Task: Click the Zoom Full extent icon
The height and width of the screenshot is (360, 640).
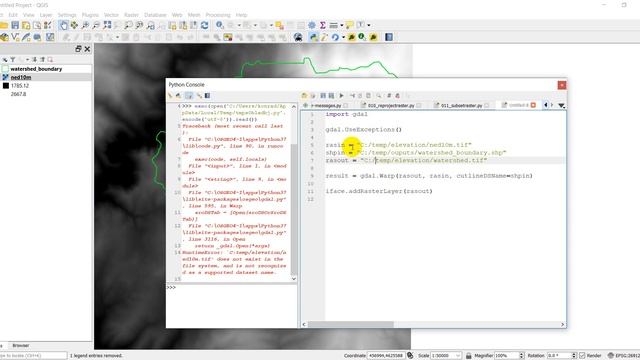Action: (107, 25)
